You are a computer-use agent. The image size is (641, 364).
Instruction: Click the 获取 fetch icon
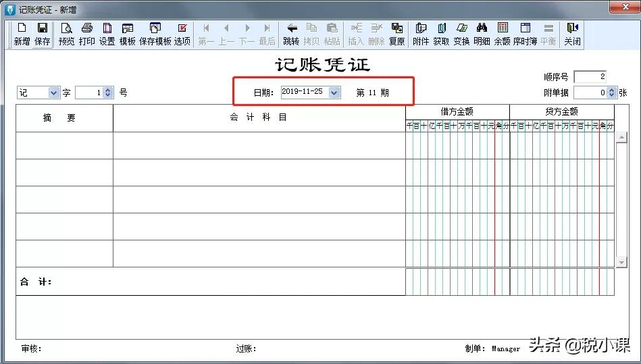[x=441, y=34]
